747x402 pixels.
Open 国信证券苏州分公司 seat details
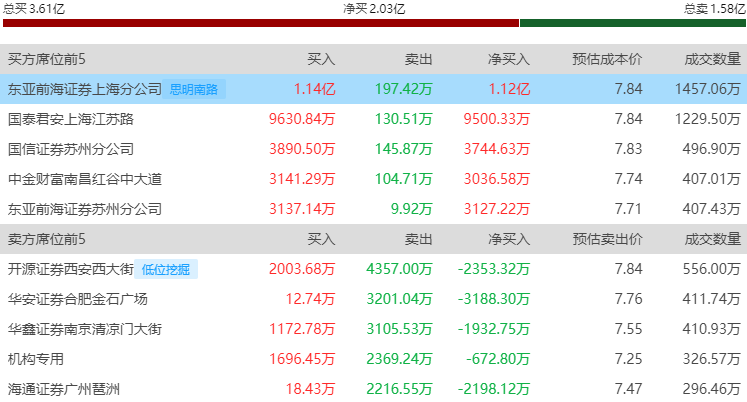click(x=71, y=149)
